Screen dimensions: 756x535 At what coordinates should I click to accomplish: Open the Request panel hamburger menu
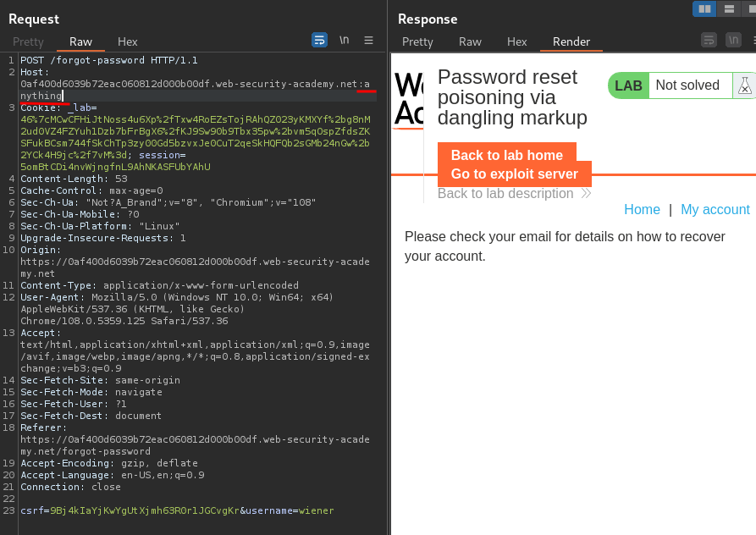(368, 40)
